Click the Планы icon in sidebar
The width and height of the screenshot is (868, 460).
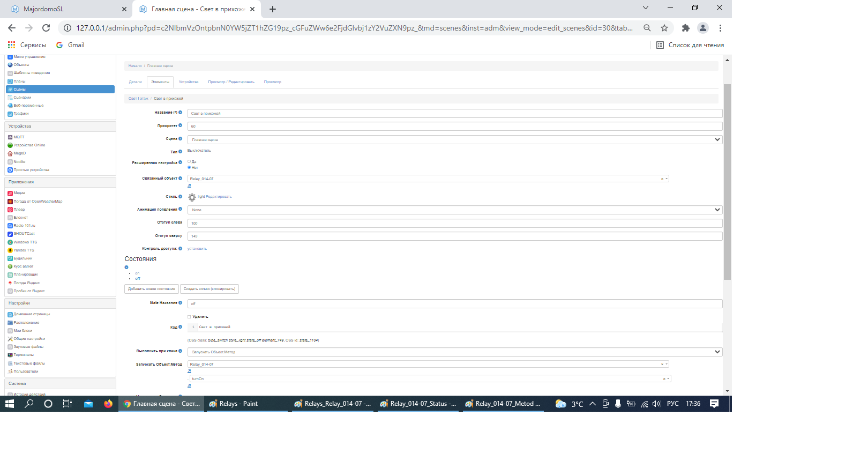pos(10,81)
